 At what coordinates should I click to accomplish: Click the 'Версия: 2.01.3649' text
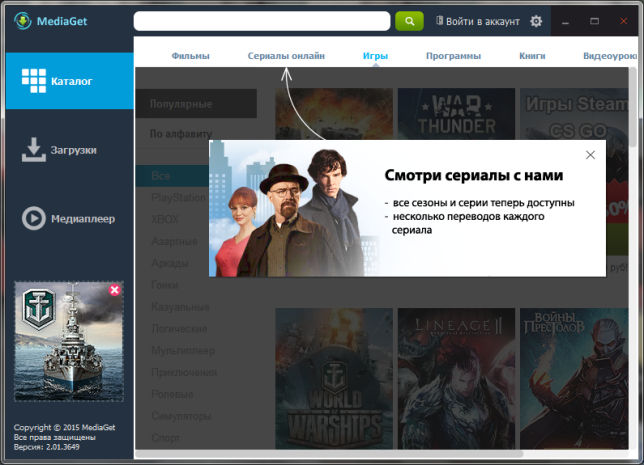(46, 447)
